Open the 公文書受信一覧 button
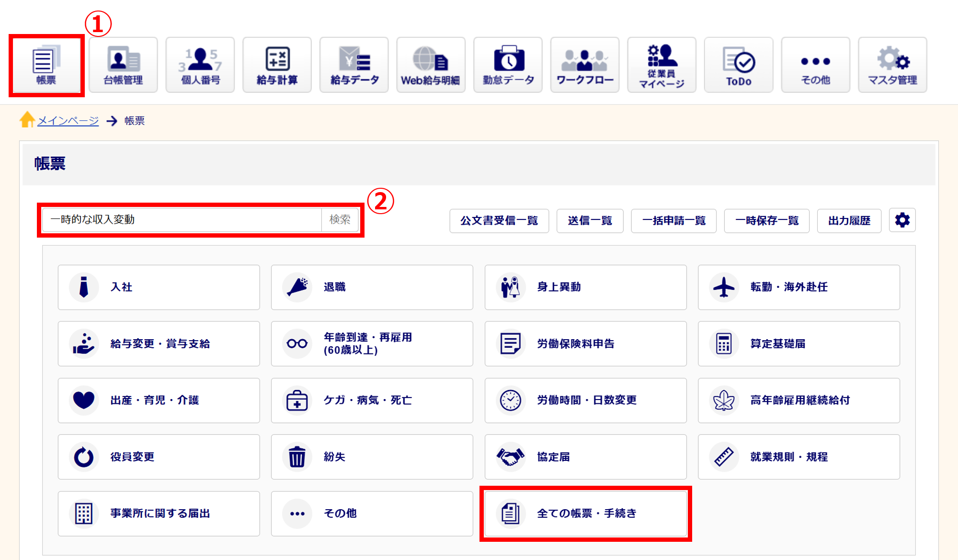 499,221
